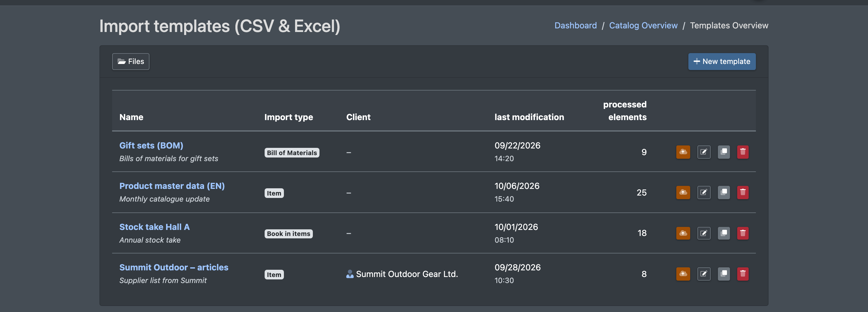The image size is (868, 312).
Task: Open Stock take Hall A link
Action: point(154,227)
